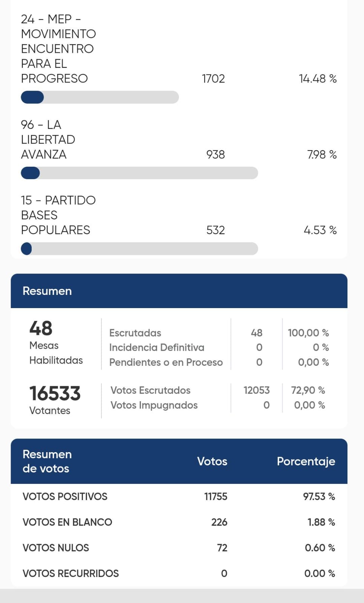Tap Pendientes o en Proceso row
Screen dimensions: 364x603
pos(219,362)
